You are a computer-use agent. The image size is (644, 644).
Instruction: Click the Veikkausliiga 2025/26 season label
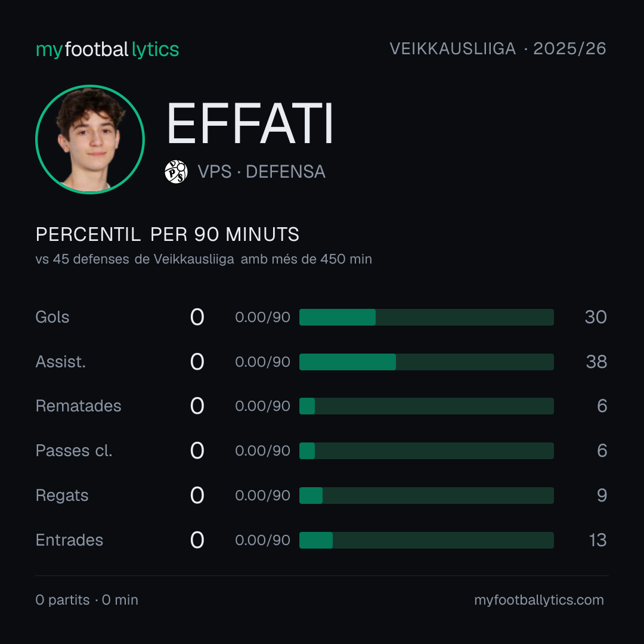click(498, 49)
